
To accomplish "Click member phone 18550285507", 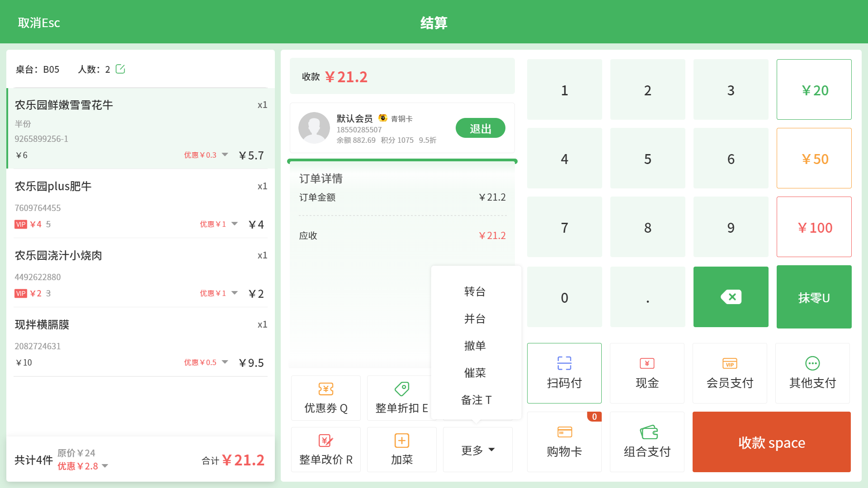I will (359, 130).
